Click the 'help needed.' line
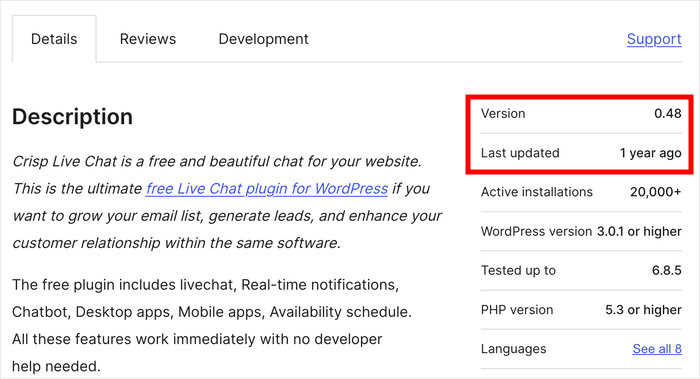 [56, 367]
